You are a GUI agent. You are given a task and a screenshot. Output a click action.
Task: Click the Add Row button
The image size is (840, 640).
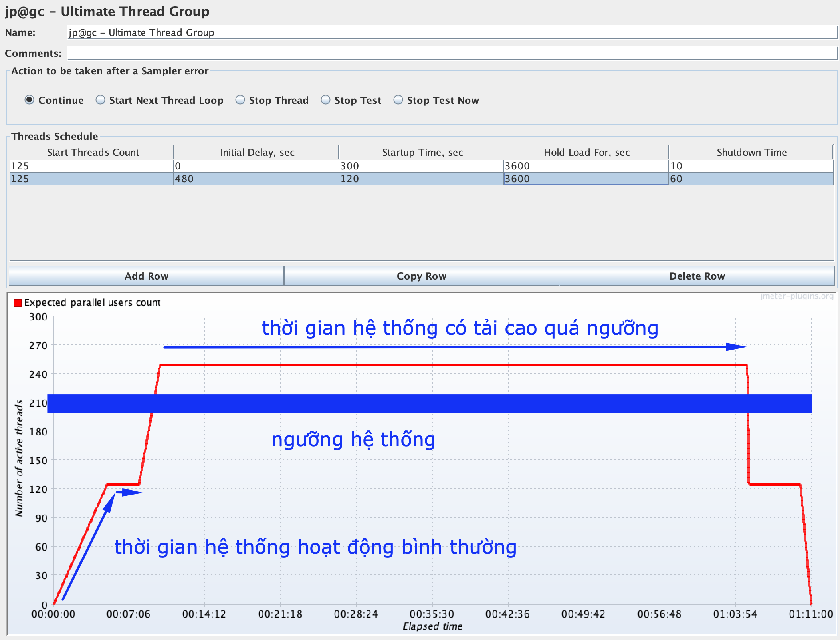146,276
